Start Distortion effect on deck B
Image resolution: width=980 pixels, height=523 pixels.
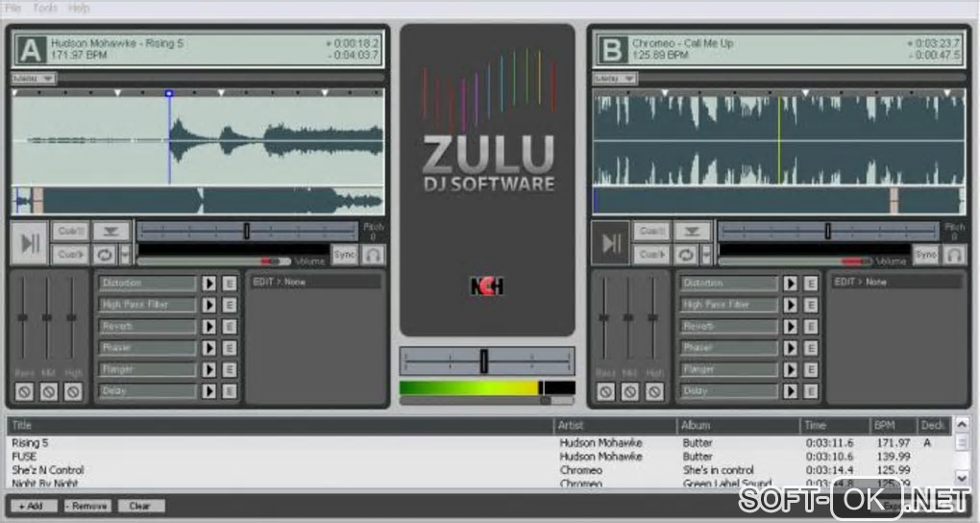coord(790,284)
